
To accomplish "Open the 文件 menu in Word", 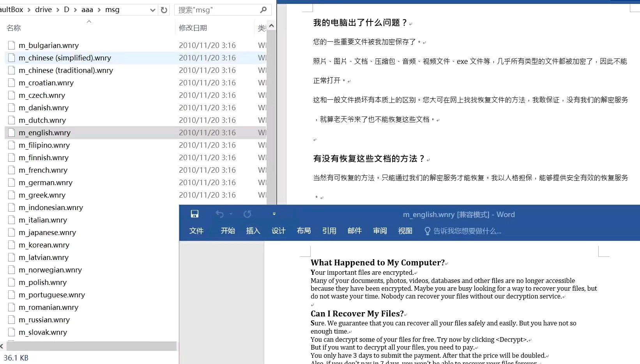I will pos(196,231).
